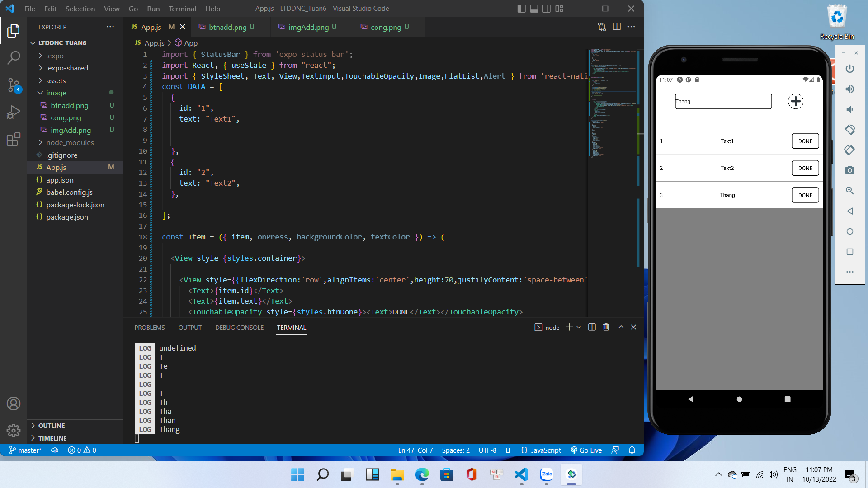The width and height of the screenshot is (868, 488).
Task: Open the Manage gear icon
Action: (14, 430)
